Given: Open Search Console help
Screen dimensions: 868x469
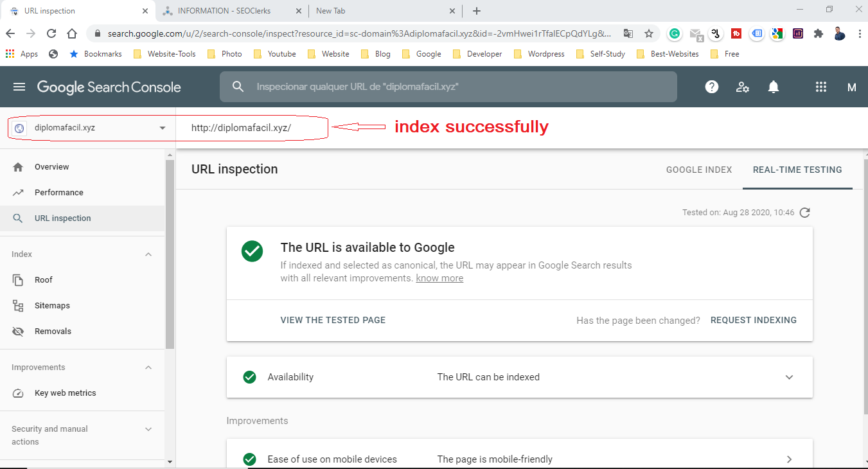Looking at the screenshot, I should [x=711, y=87].
